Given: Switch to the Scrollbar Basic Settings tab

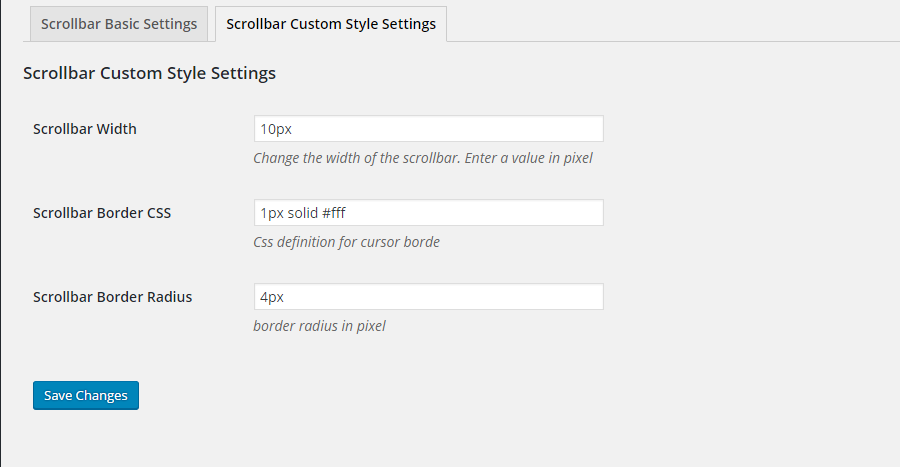Looking at the screenshot, I should point(119,24).
